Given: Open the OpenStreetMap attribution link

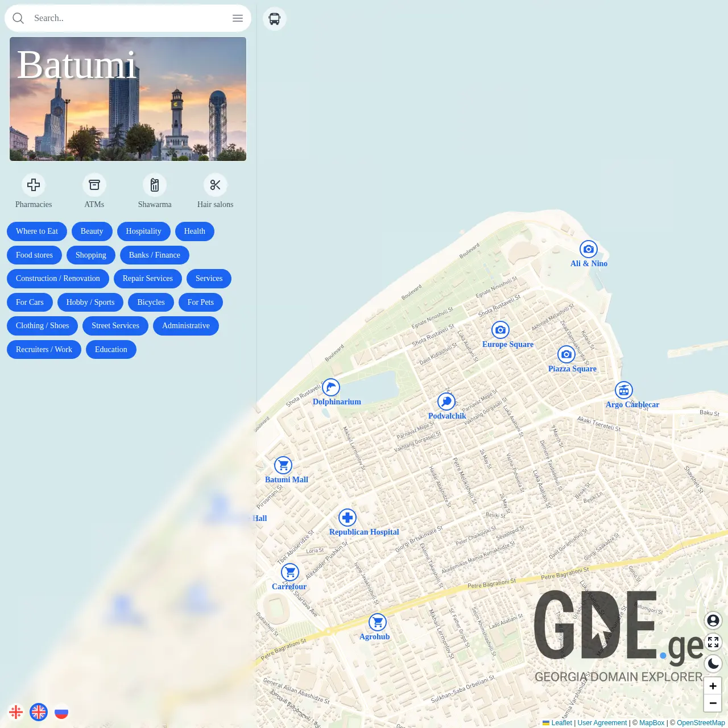Looking at the screenshot, I should point(701,723).
